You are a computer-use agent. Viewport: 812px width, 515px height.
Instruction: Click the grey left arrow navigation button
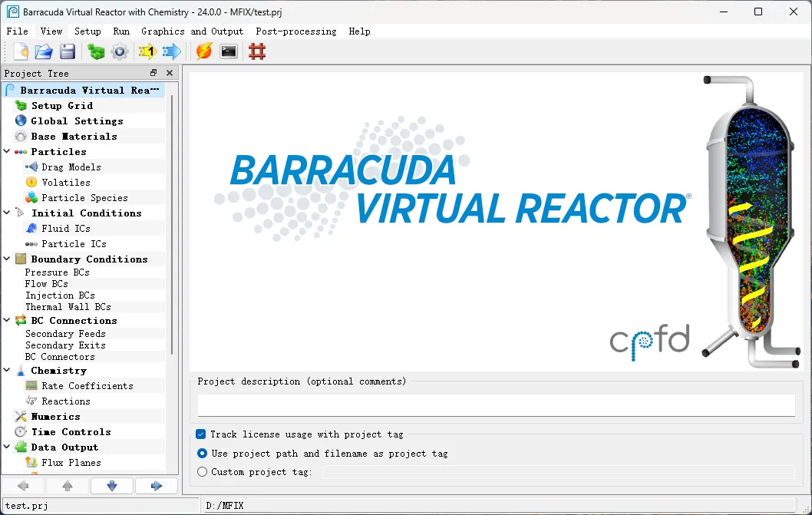tap(23, 486)
